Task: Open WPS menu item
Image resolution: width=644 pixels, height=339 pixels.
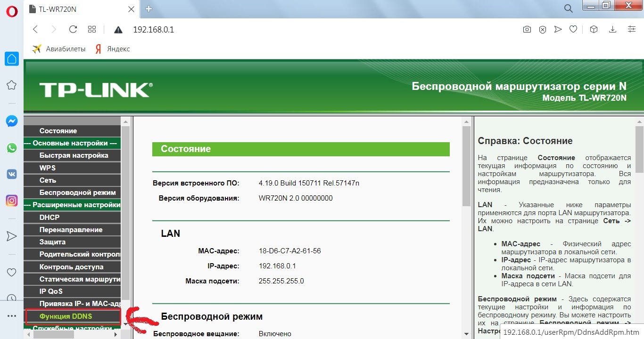Action: coord(73,168)
